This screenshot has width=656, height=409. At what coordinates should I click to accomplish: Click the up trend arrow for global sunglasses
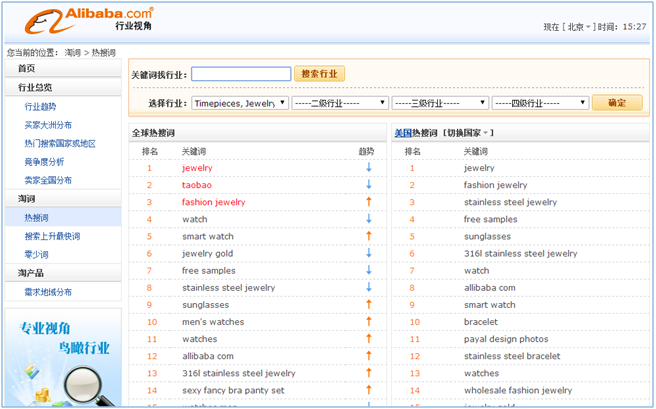(x=369, y=304)
